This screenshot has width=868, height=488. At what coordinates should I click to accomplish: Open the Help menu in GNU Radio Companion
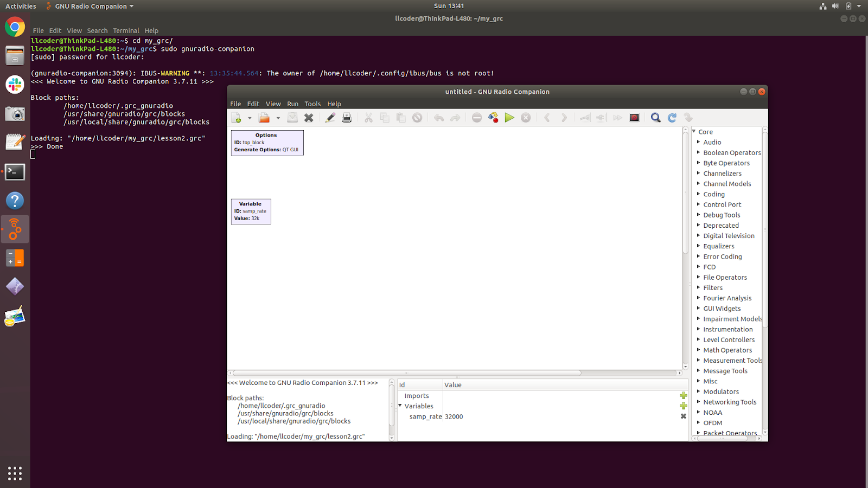(334, 104)
